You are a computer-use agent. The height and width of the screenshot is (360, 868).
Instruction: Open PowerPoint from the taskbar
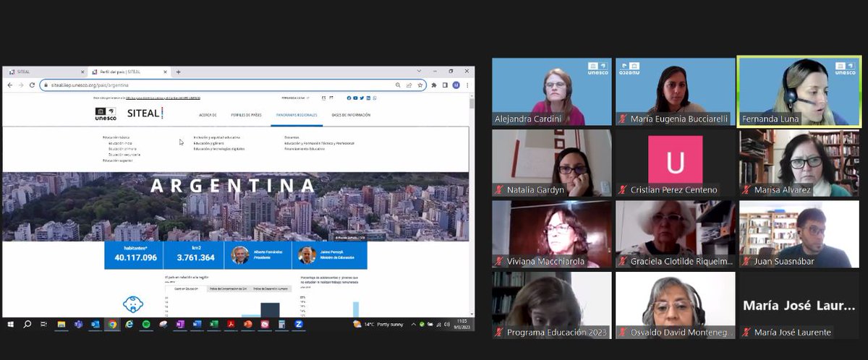tap(247, 325)
